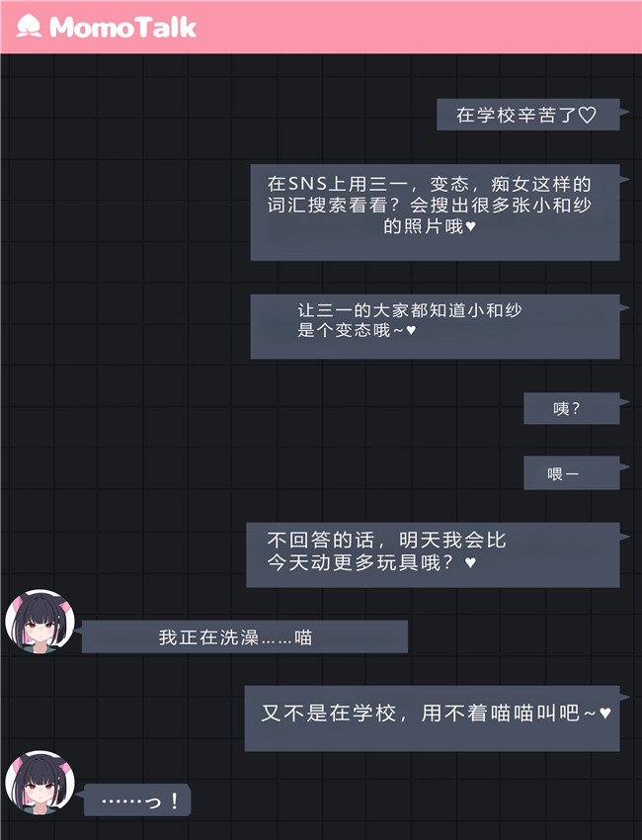Select the 在学校辛苦了 message bubble
Screen dimensions: 642x840
point(528,115)
